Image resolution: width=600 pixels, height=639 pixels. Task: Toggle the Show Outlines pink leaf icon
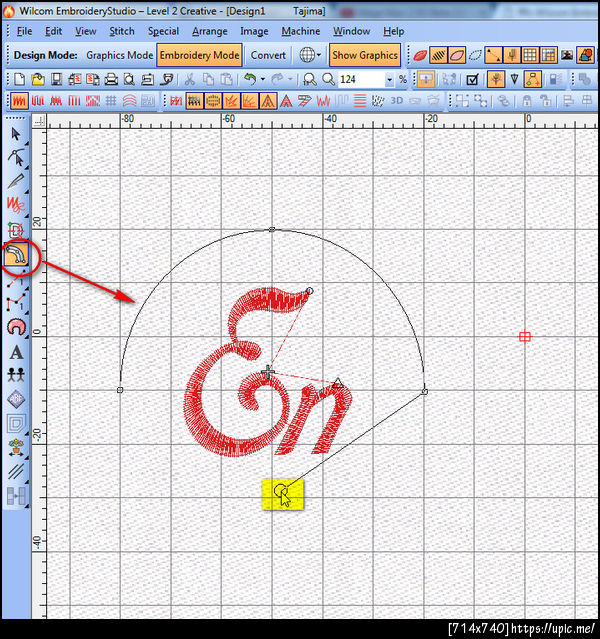coord(457,55)
